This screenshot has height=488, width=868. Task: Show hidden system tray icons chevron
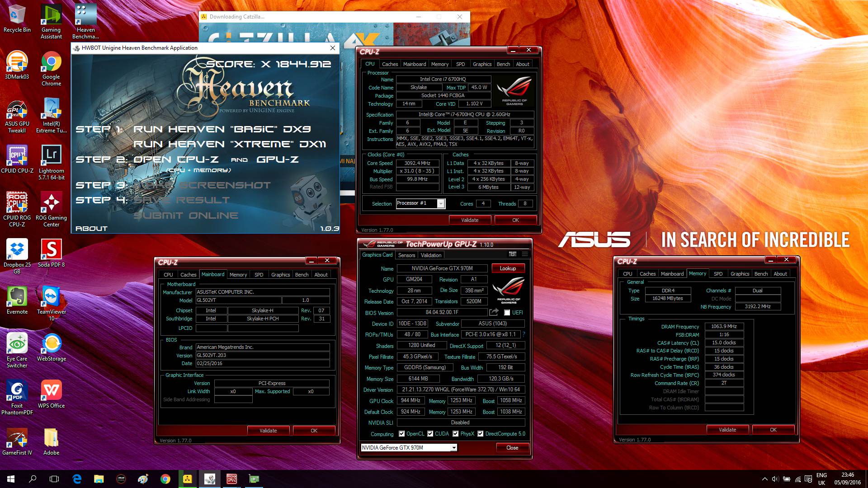coord(764,479)
